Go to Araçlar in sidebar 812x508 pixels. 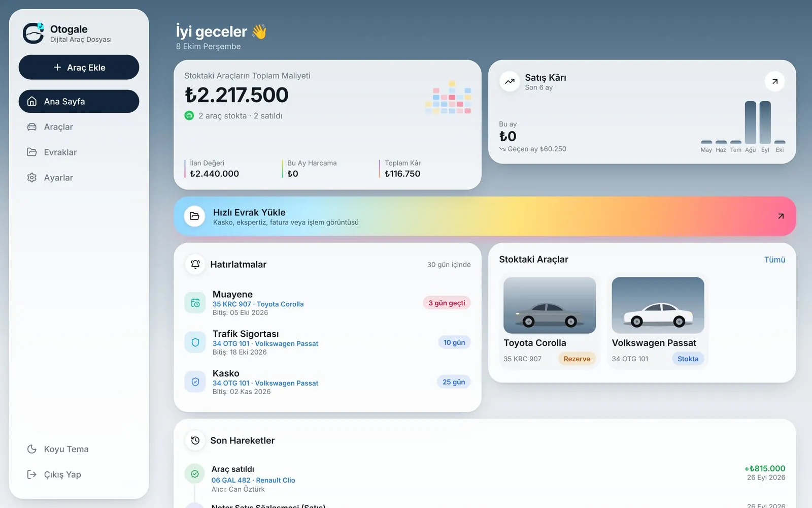click(79, 127)
